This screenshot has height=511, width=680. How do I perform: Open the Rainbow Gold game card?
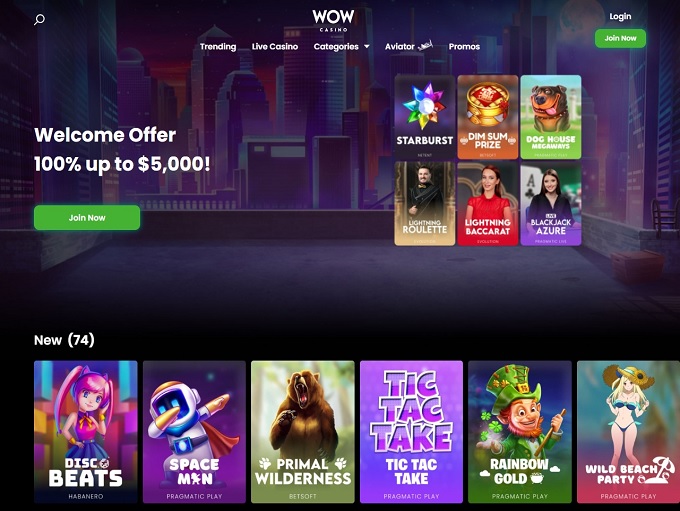520,432
